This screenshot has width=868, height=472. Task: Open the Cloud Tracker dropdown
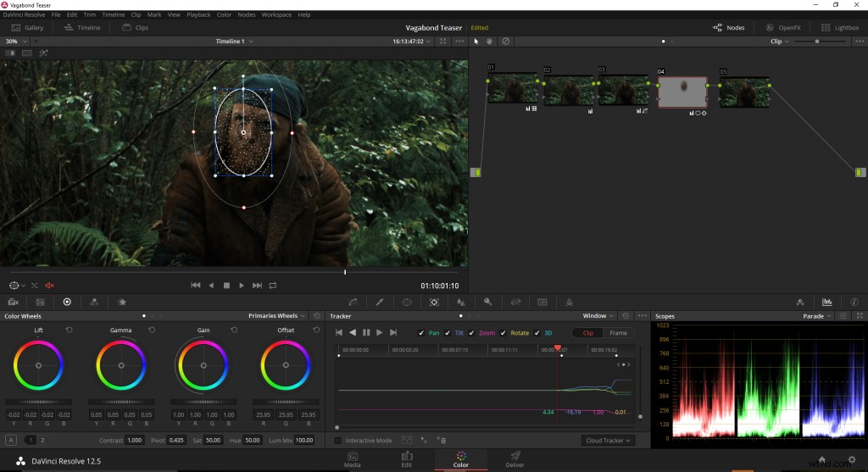609,441
